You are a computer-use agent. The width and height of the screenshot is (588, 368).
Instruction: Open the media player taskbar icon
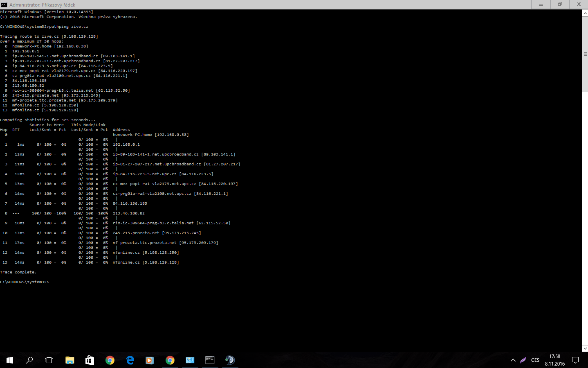[x=150, y=360]
